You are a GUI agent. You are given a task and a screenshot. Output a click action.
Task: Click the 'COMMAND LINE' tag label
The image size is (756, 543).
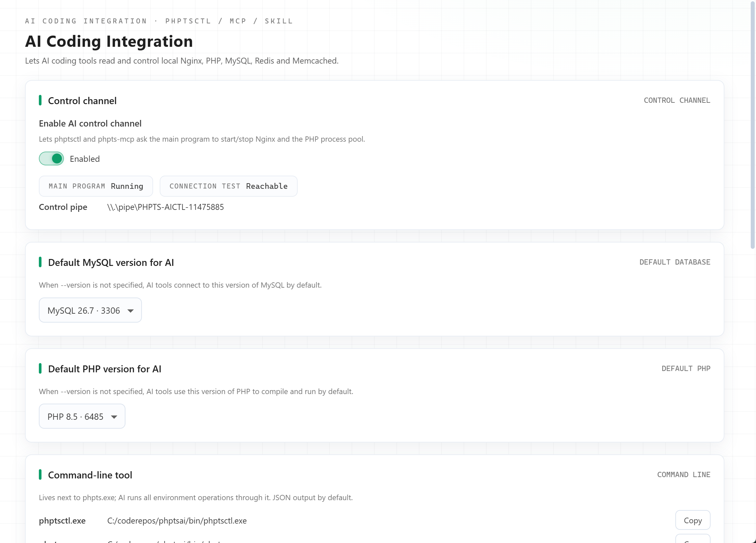pos(684,474)
